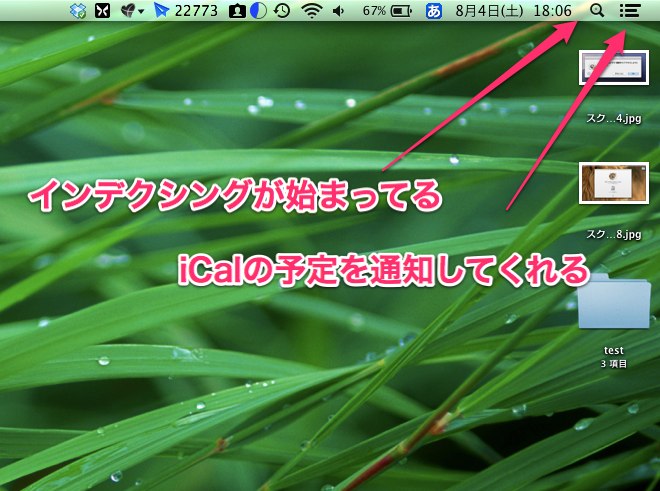
Task: Open the date and time menu
Action: coord(514,11)
